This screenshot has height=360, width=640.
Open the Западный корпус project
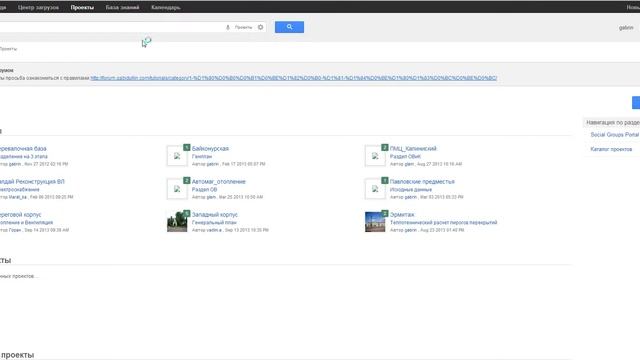215,215
